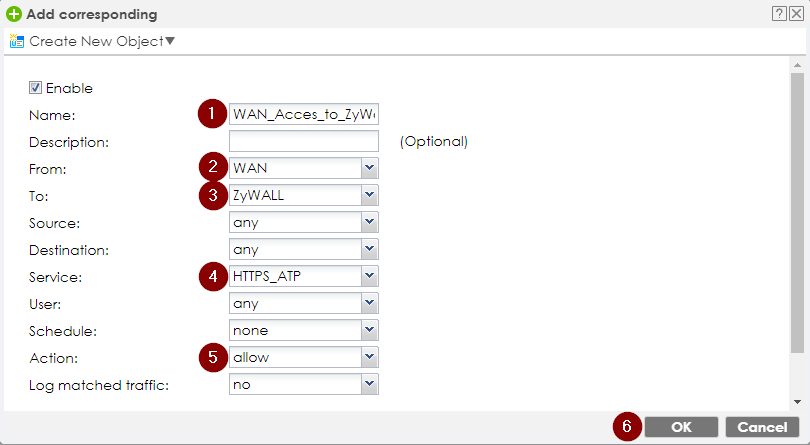Click the help question mark icon
This screenshot has height=445, width=810.
(778, 14)
